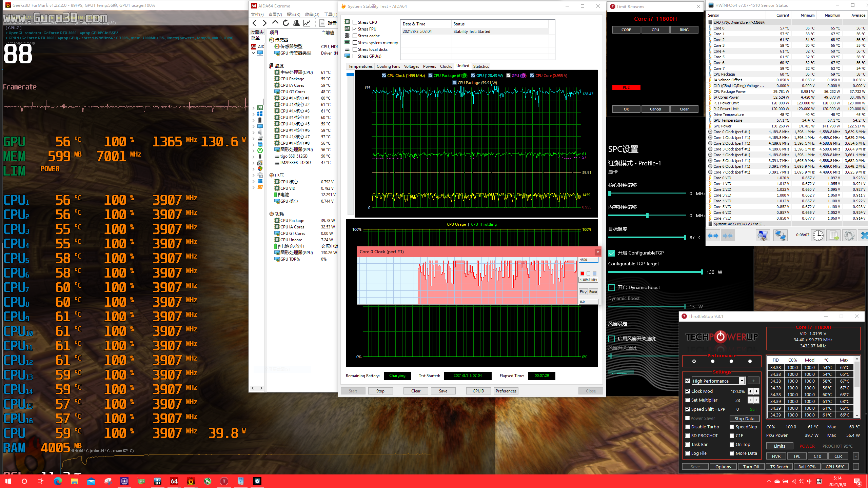Enable Stress cache checkbox
The image size is (868, 488).
click(355, 36)
